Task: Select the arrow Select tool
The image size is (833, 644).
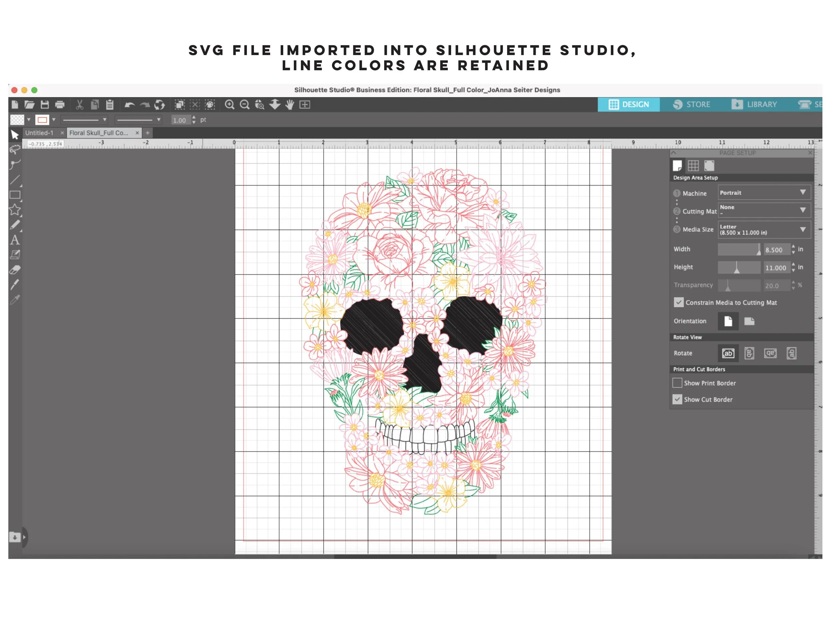Action: (x=15, y=135)
